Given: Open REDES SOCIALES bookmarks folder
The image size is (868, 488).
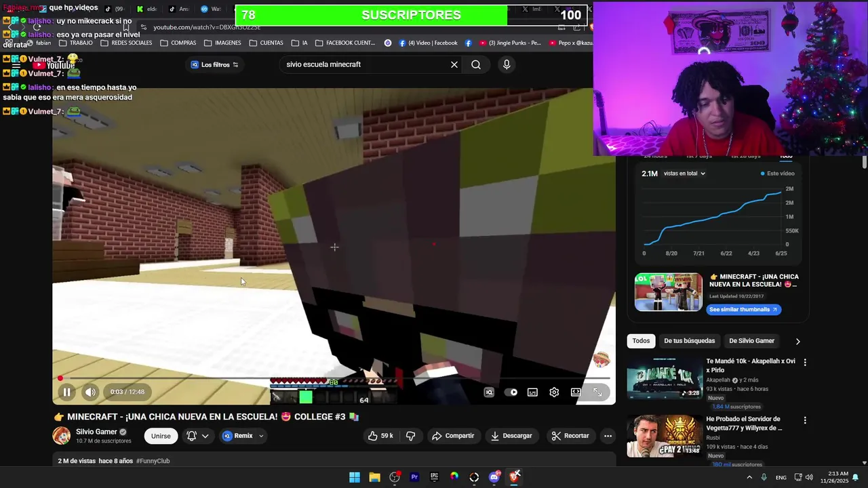Looking at the screenshot, I should [x=126, y=43].
